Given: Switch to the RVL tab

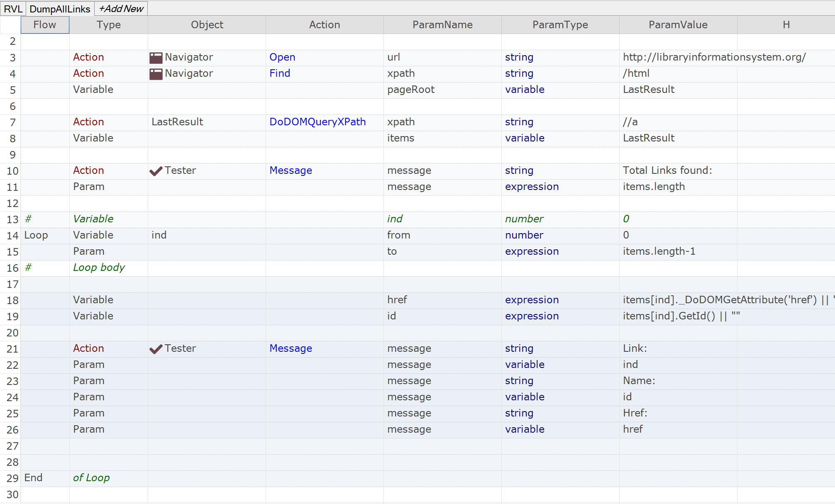Looking at the screenshot, I should (13, 9).
